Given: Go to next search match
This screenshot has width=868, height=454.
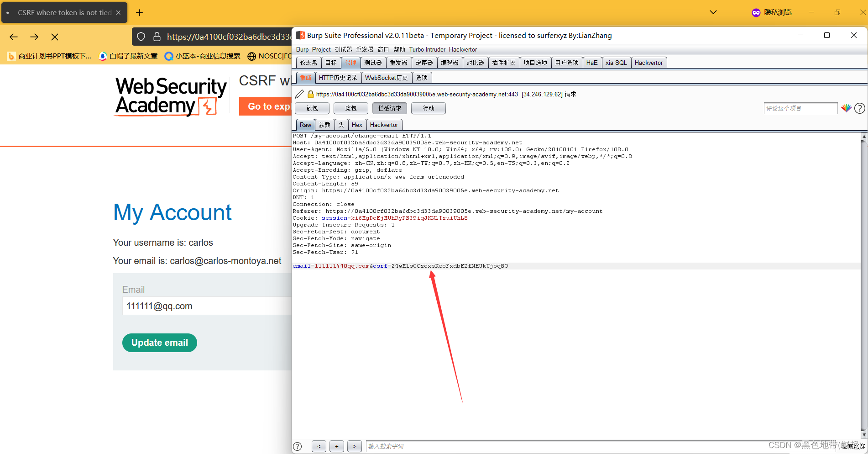Looking at the screenshot, I should (355, 446).
